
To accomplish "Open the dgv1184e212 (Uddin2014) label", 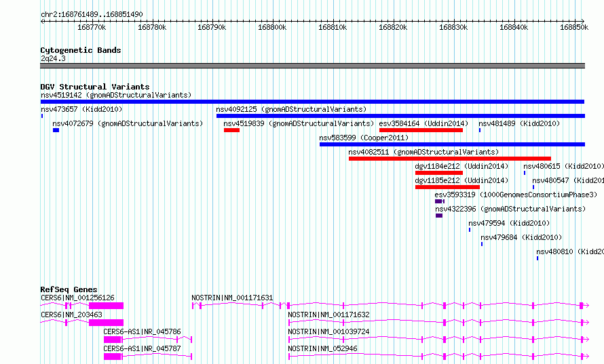I will point(461,166).
